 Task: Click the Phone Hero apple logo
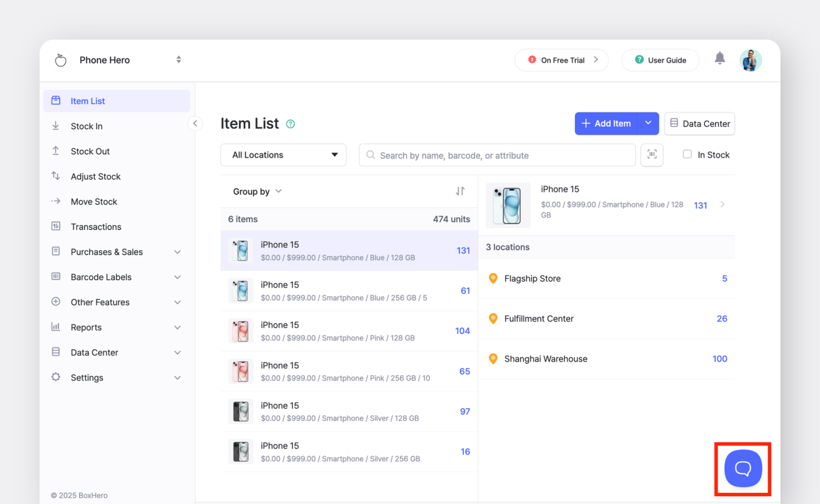61,60
